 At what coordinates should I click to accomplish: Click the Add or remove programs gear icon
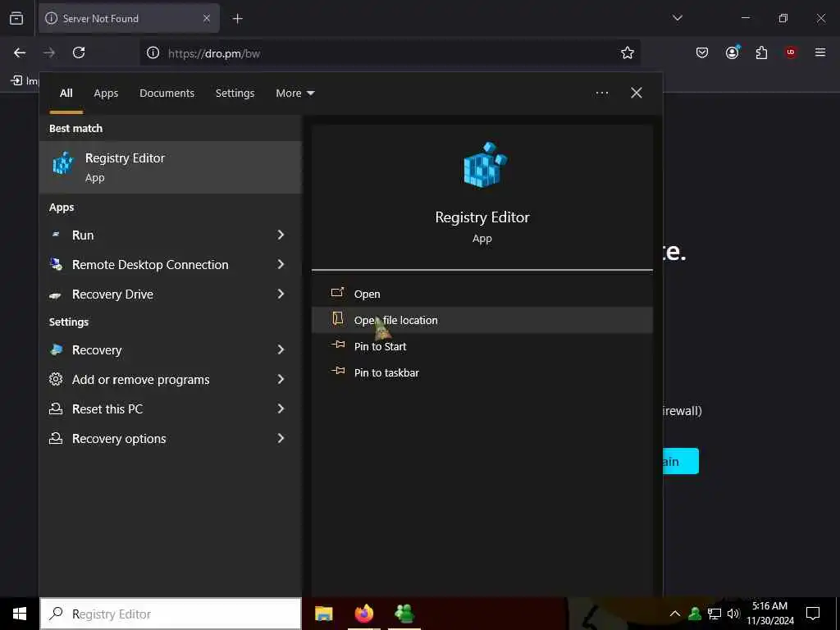click(x=56, y=379)
